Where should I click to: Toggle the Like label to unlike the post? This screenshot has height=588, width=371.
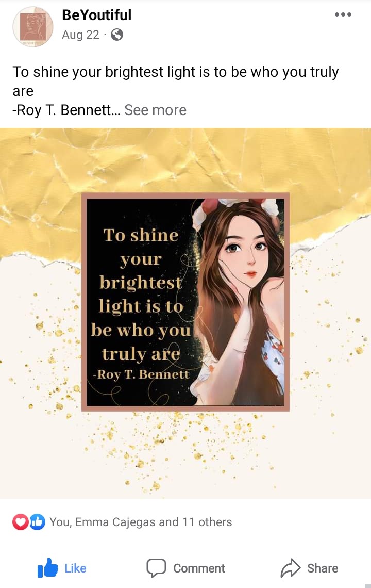(75, 568)
